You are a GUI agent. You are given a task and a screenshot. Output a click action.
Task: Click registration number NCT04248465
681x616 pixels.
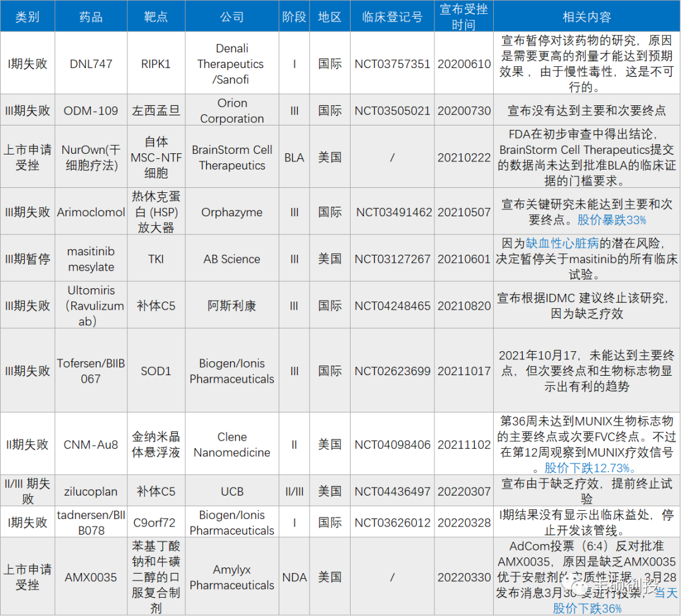pyautogui.click(x=392, y=305)
